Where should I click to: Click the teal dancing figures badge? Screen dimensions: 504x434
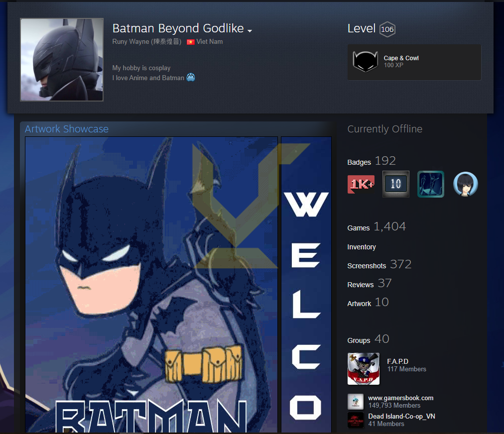coord(430,184)
